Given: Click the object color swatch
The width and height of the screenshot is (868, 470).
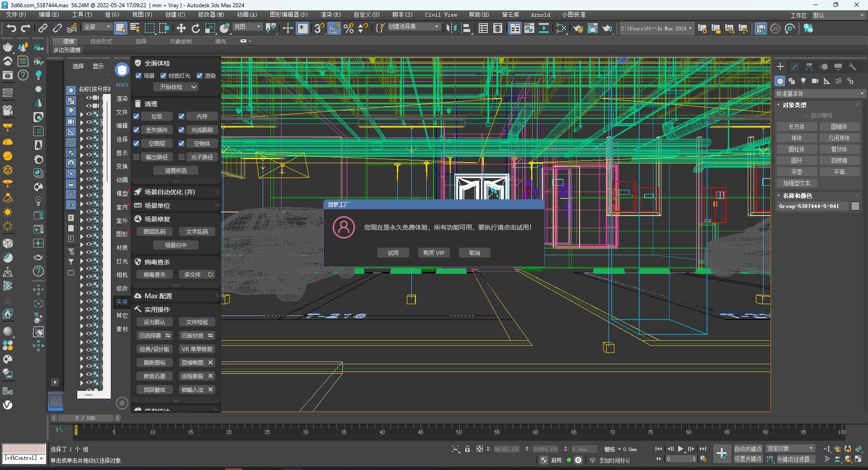Looking at the screenshot, I should click(855, 206).
